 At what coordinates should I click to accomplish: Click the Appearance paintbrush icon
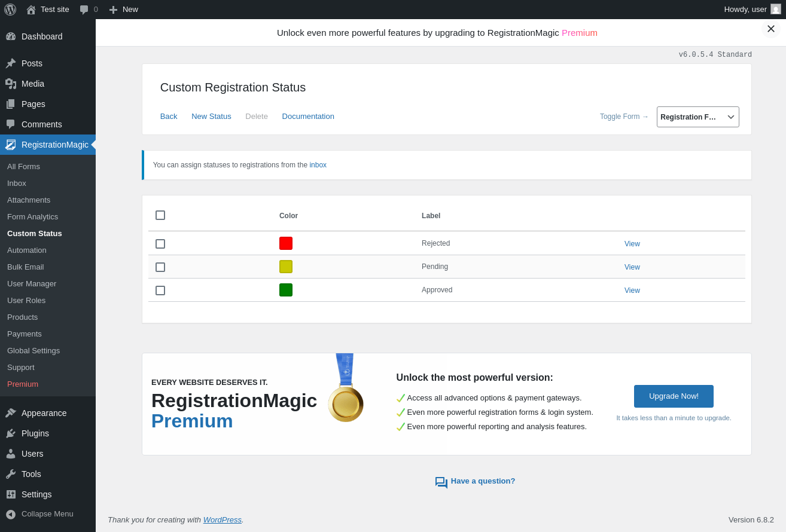click(x=11, y=413)
